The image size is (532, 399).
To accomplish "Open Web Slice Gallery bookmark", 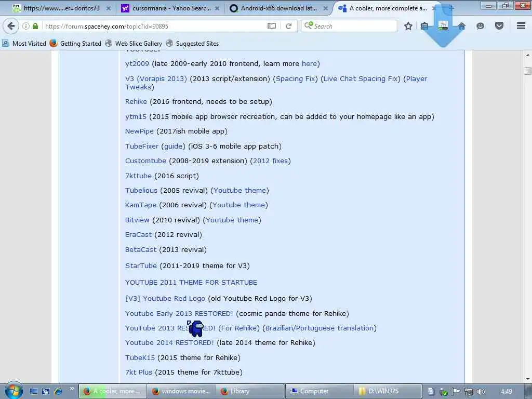I will pos(134,44).
